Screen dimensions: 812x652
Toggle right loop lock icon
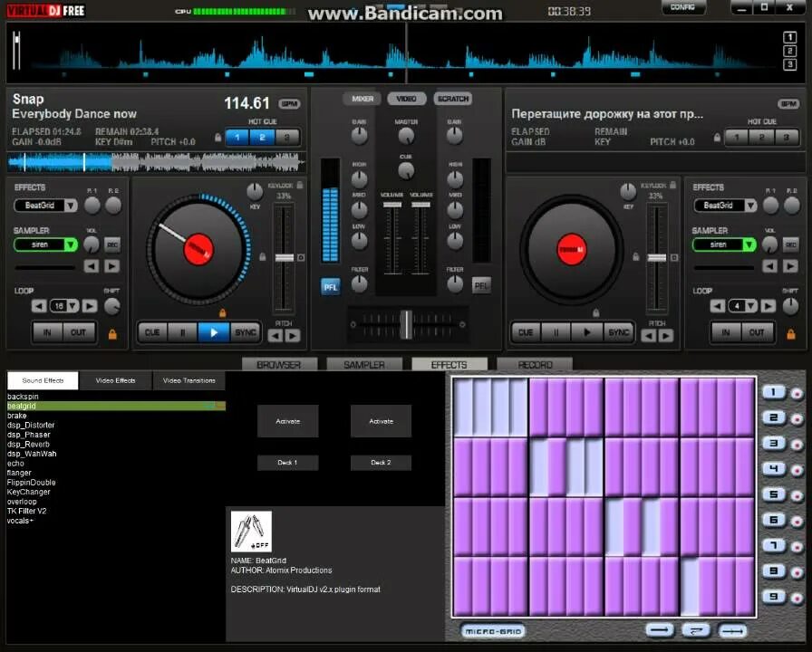[x=791, y=334]
